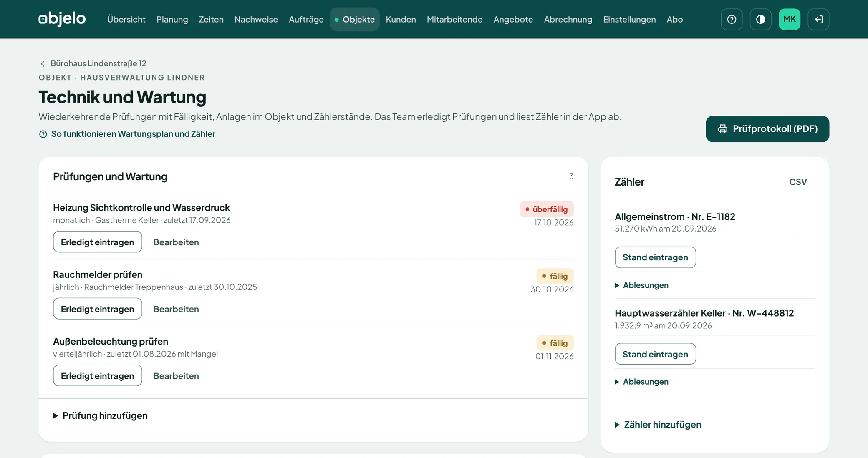Image resolution: width=868 pixels, height=458 pixels.
Task: Open the Abo menu item
Action: point(675,19)
